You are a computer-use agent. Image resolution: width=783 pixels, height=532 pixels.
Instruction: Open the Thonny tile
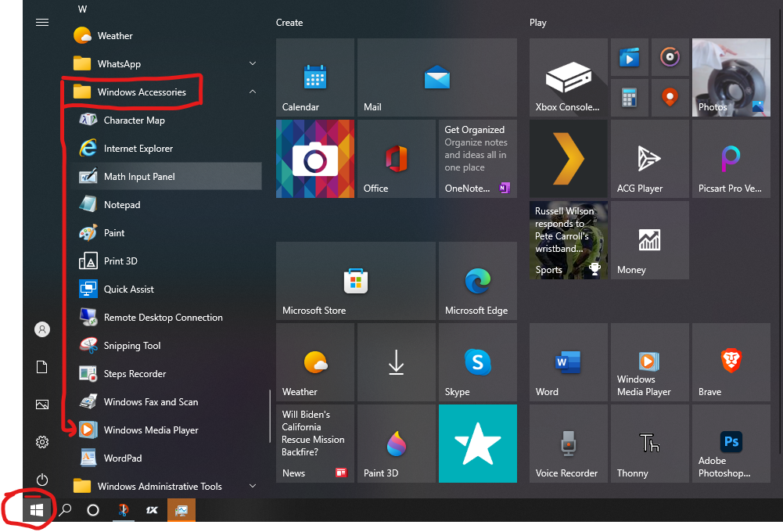pyautogui.click(x=650, y=444)
